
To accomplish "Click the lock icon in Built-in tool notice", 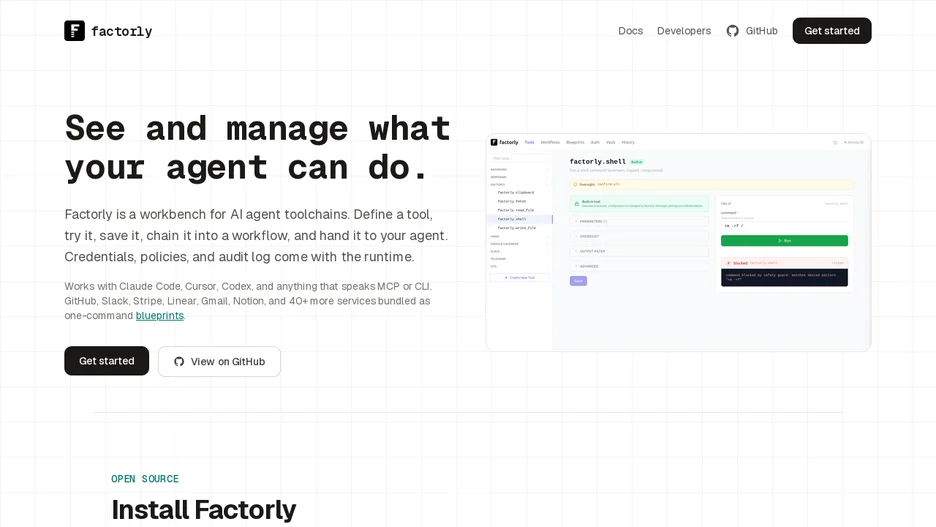I will [x=577, y=204].
